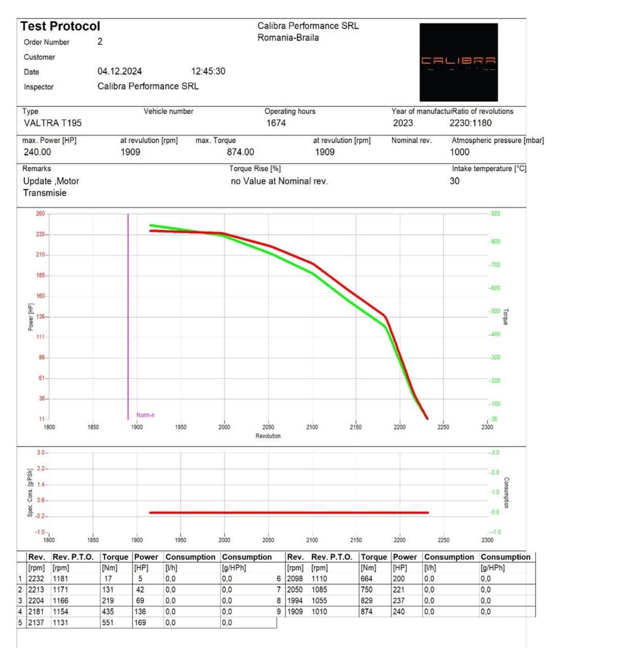This screenshot has width=644, height=648.
Task: Click the left table Rev. P.T.O. header
Action: 73,557
